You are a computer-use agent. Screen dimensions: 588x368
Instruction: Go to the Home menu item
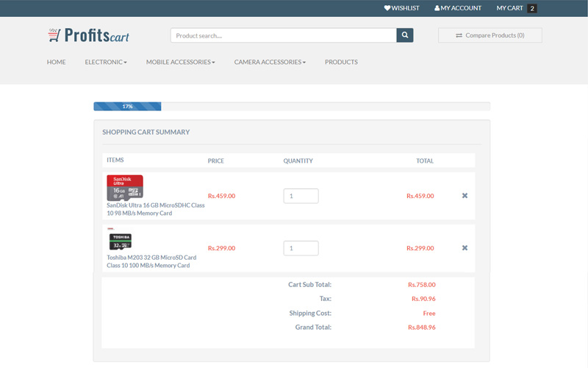point(57,63)
